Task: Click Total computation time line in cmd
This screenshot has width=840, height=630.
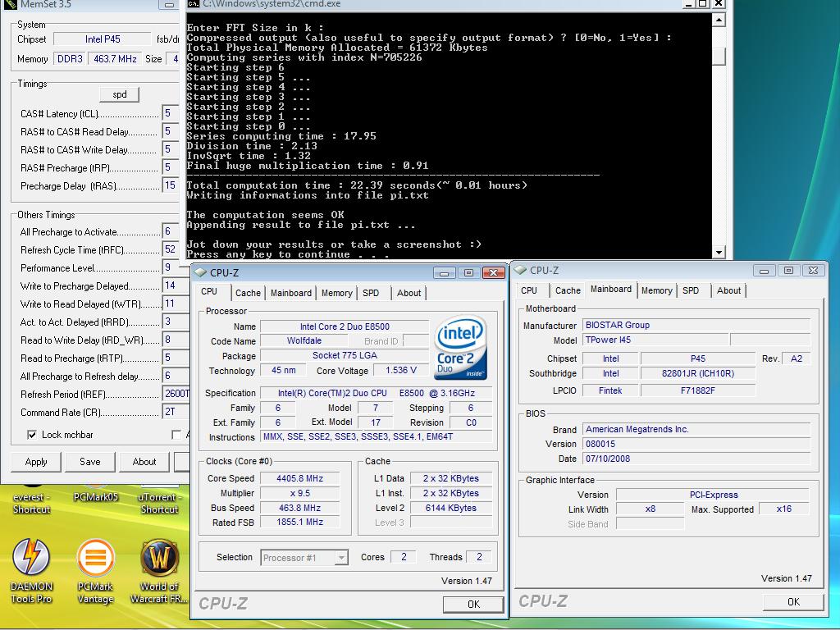Action: 357,185
